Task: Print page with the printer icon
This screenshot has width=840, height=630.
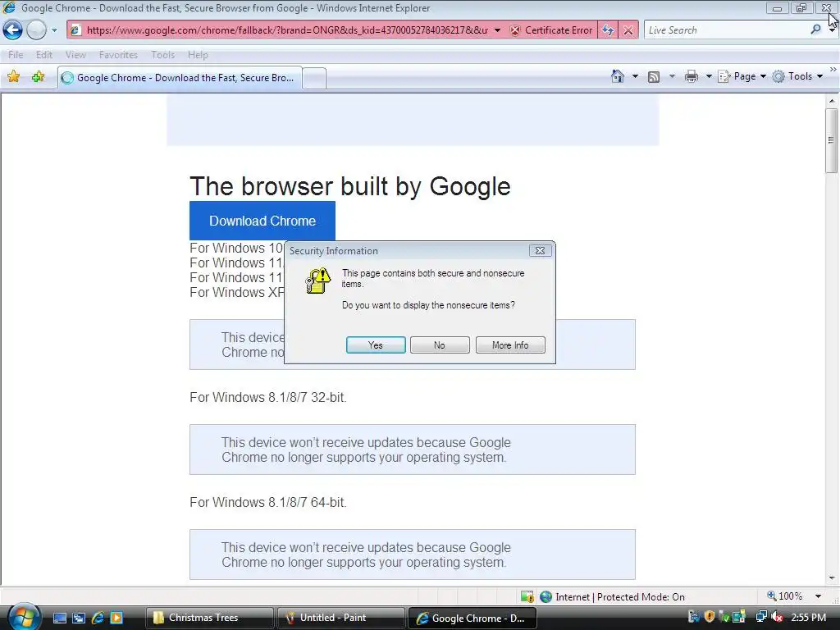Action: [x=691, y=76]
